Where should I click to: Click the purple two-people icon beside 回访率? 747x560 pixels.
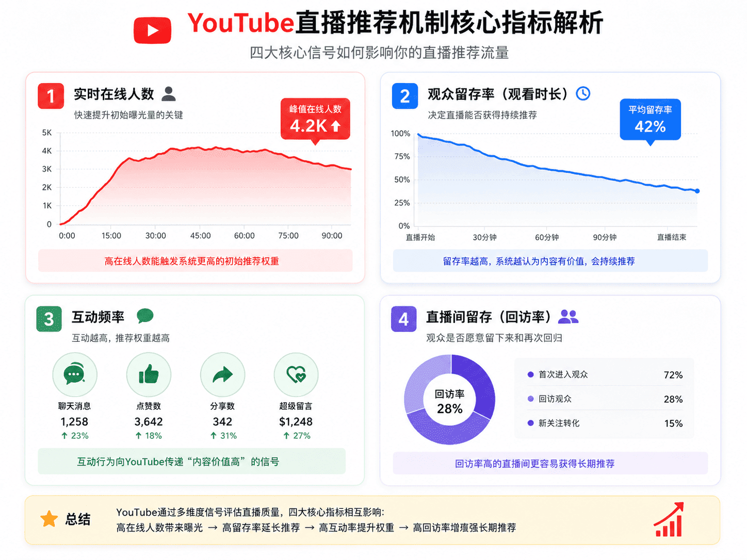click(x=569, y=317)
